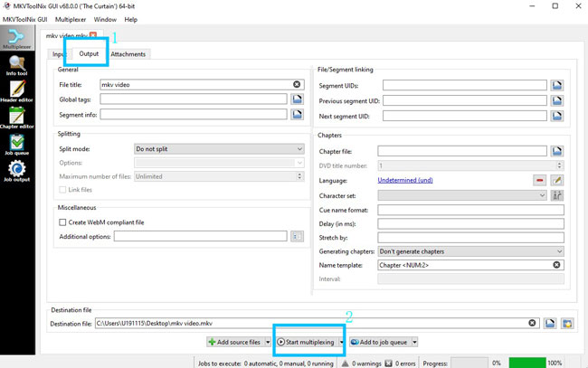This screenshot has width=588, height=368.
Task: Click the character set preview icon
Action: point(557,195)
